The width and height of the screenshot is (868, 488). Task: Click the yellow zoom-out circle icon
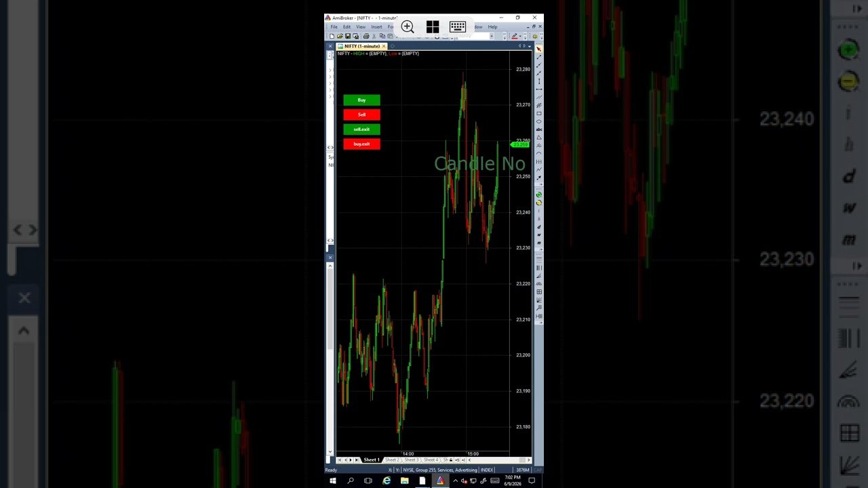tap(539, 203)
